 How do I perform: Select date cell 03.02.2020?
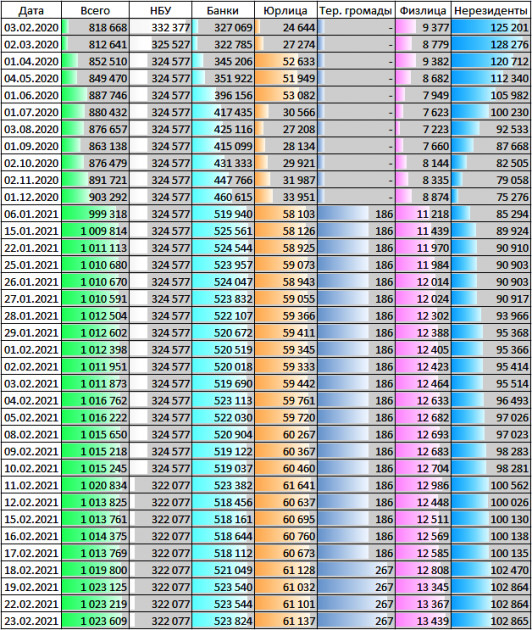pos(31,27)
